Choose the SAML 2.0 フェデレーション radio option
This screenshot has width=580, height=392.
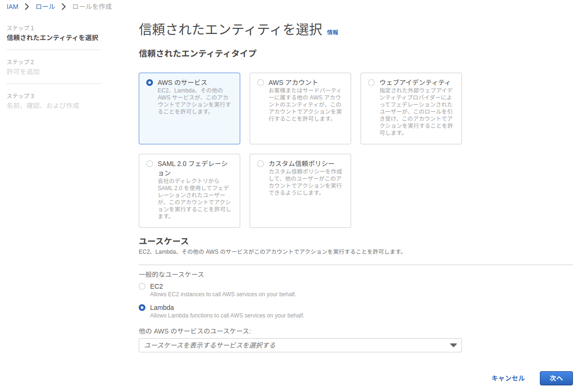point(150,164)
